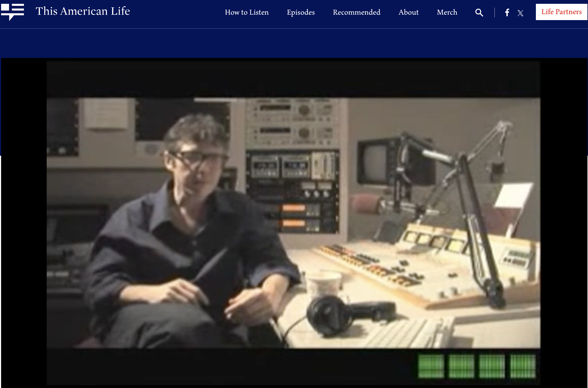Screen dimensions: 588x388
Task: Open the How to Listen menu
Action: pos(247,12)
